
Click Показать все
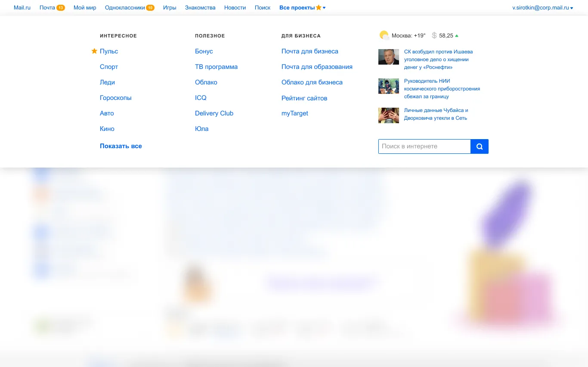click(x=121, y=146)
